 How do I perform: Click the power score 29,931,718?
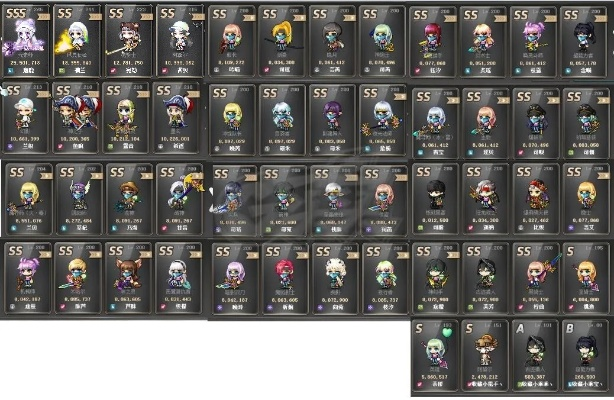25,63
